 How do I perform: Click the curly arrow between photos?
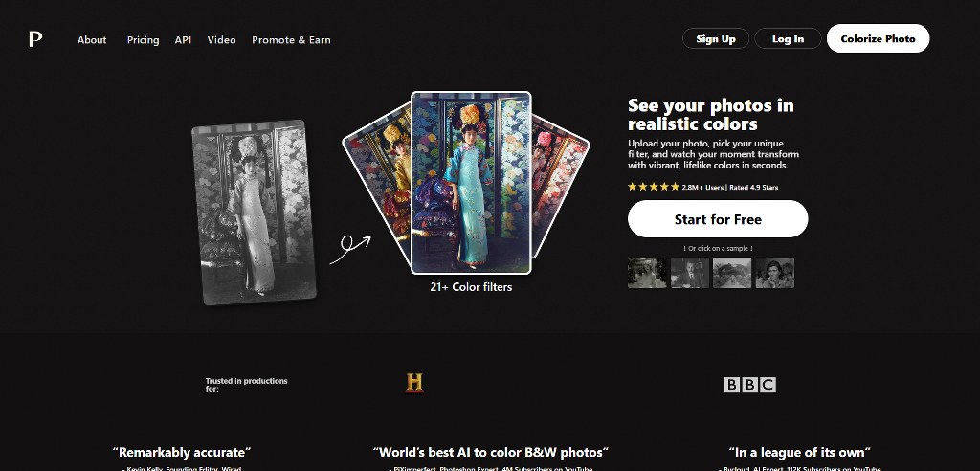tap(349, 249)
